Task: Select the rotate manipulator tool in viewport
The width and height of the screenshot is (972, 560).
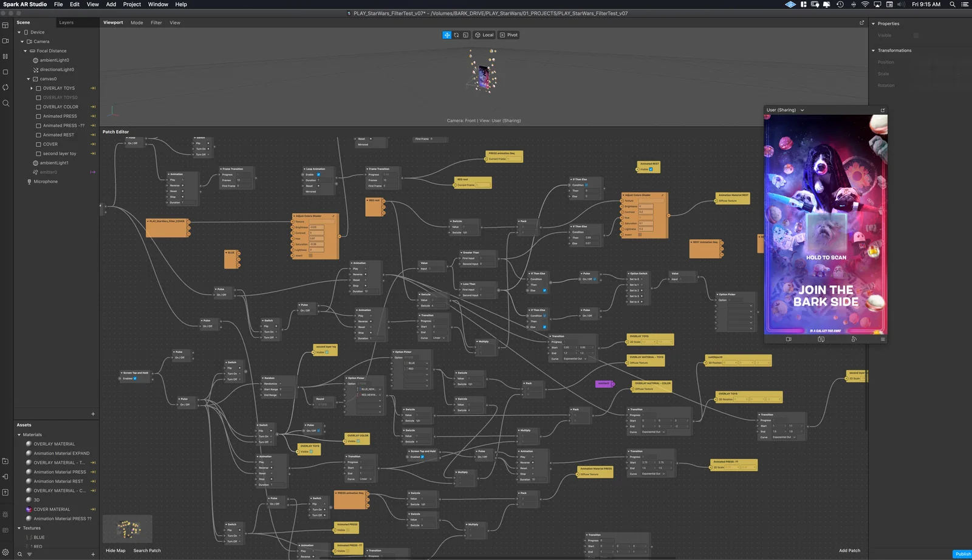Action: pyautogui.click(x=456, y=35)
